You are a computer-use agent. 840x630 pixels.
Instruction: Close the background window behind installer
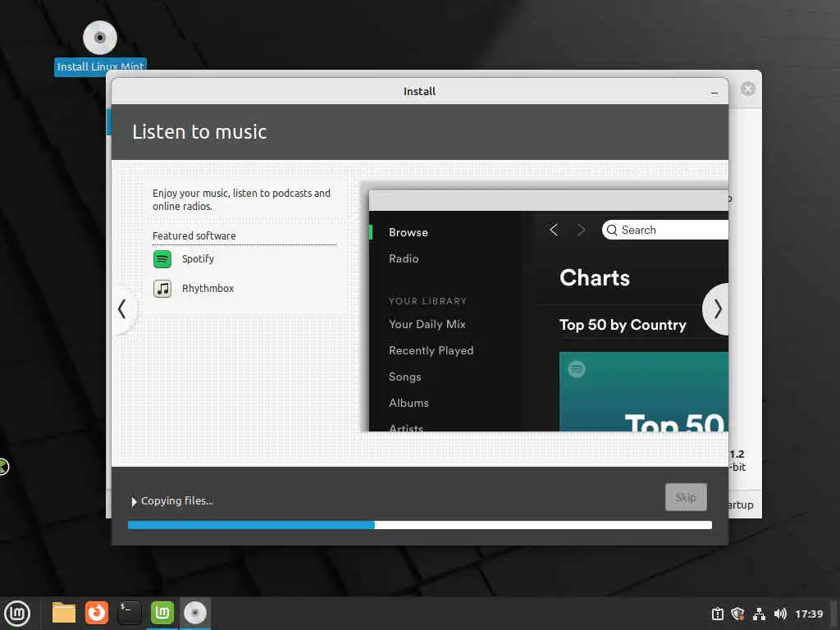(748, 89)
